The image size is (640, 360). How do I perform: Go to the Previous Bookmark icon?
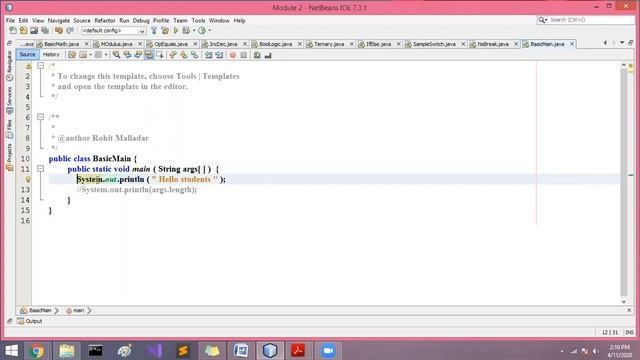173,55
